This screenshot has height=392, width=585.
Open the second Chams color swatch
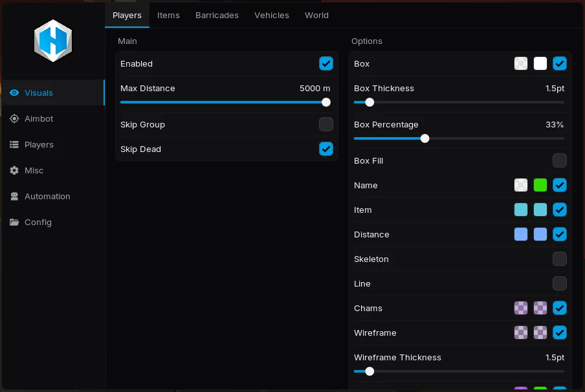(x=540, y=308)
